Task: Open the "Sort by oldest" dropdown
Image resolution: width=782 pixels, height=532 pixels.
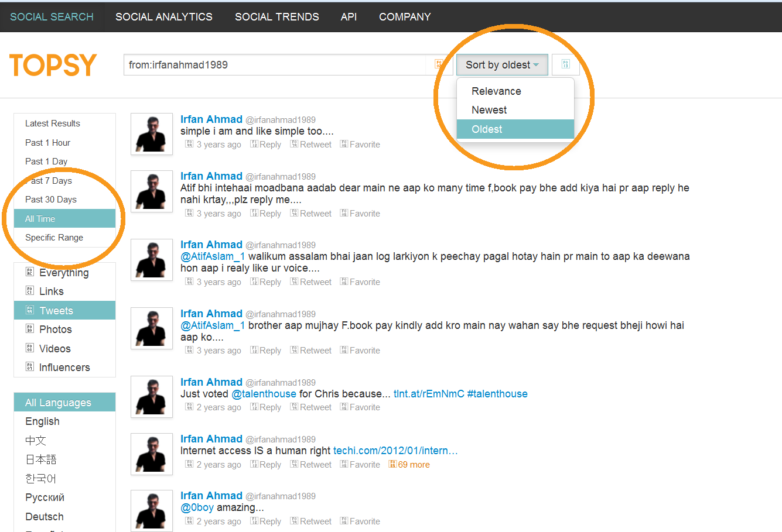Action: pyautogui.click(x=502, y=65)
